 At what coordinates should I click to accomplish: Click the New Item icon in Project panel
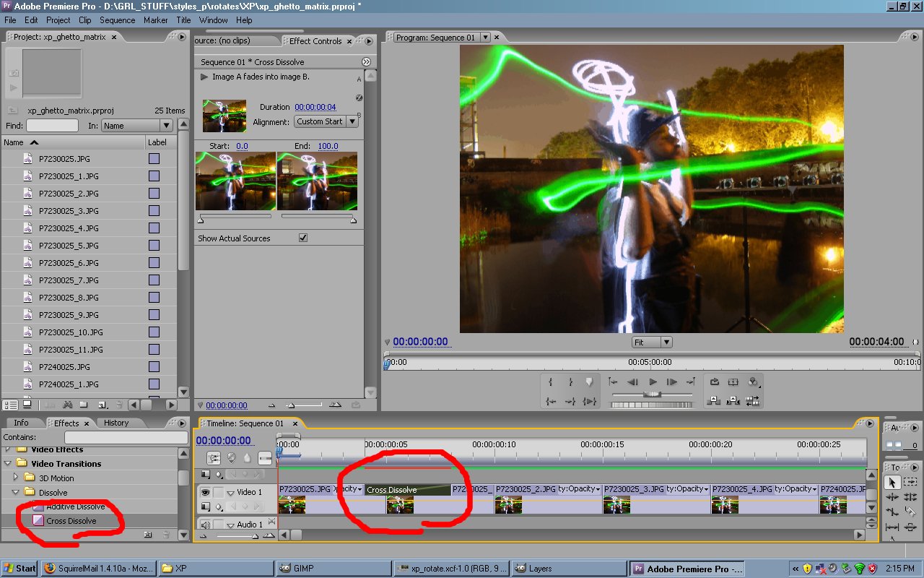coord(103,405)
